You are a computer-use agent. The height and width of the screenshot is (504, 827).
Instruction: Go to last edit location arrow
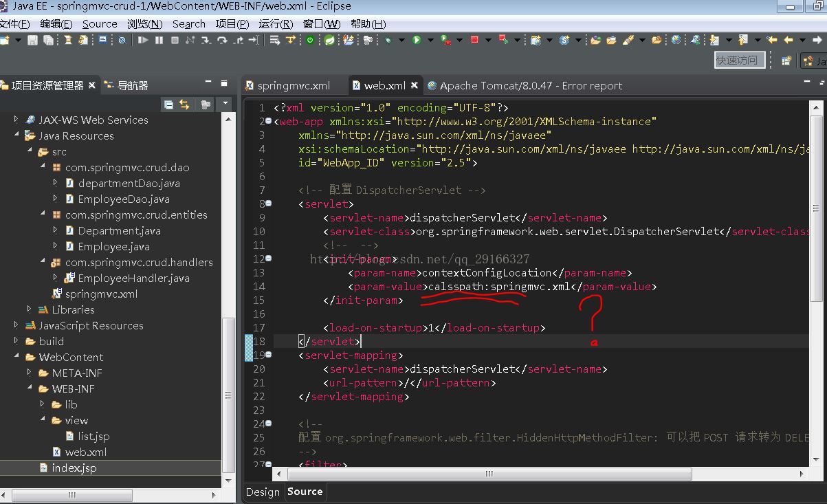[772, 41]
